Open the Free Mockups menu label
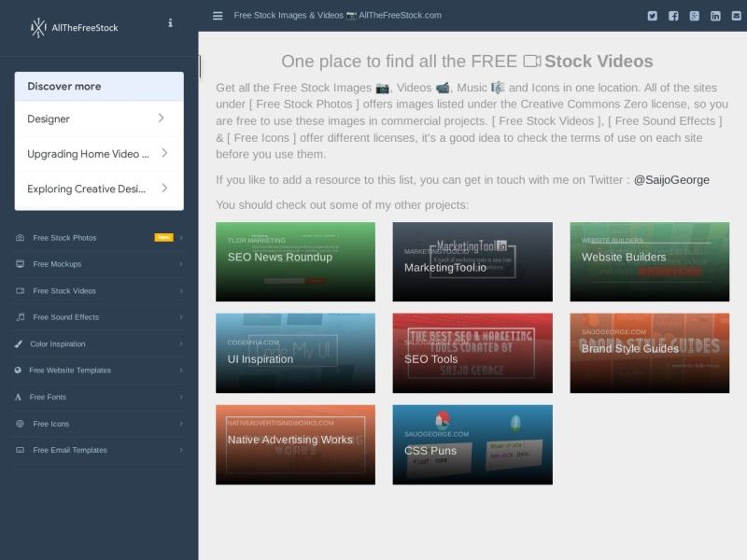The width and height of the screenshot is (747, 560). [x=57, y=264]
